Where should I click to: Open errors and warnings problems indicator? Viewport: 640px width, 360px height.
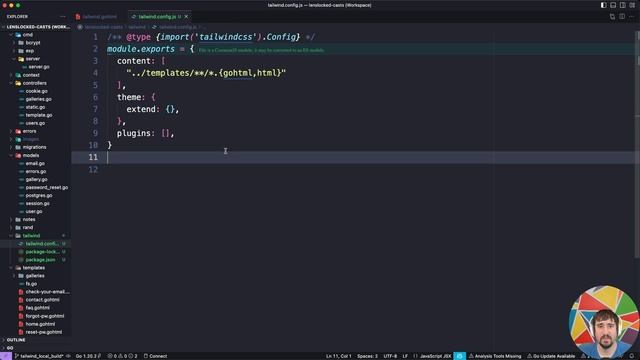point(122,356)
